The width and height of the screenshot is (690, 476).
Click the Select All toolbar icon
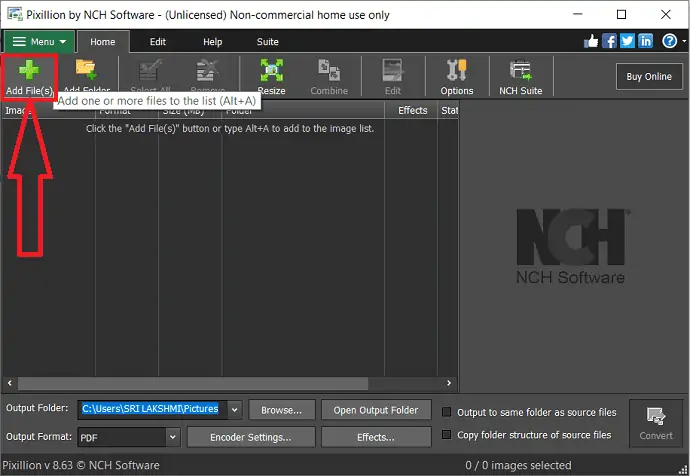pos(150,70)
